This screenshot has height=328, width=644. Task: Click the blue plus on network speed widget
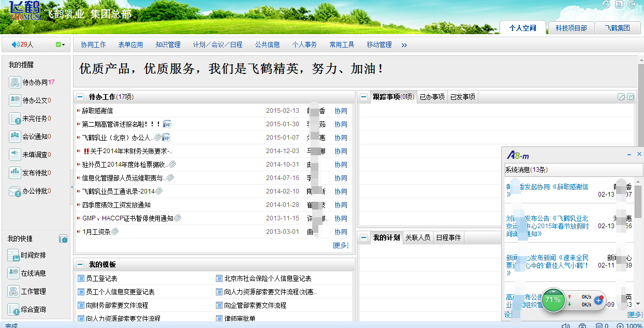(x=598, y=300)
